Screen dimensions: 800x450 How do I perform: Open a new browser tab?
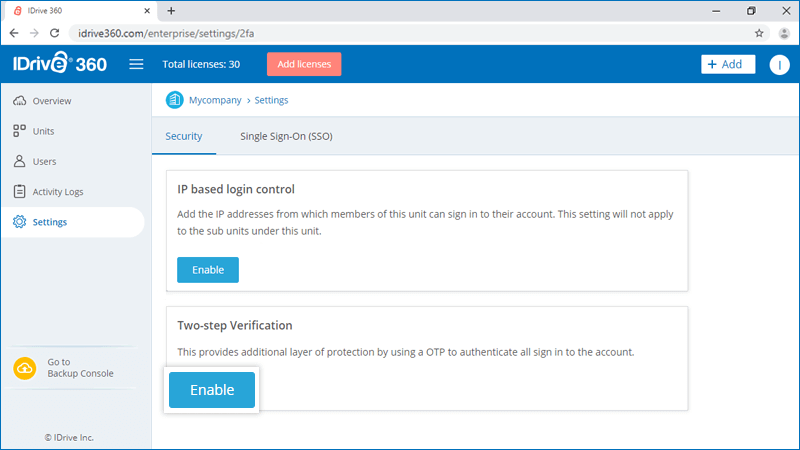pos(171,11)
